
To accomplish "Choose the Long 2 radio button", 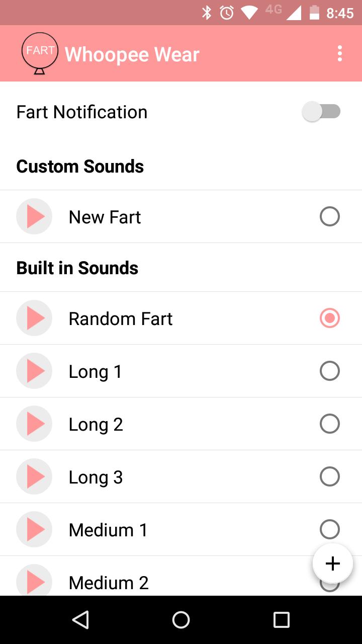I will [x=330, y=424].
